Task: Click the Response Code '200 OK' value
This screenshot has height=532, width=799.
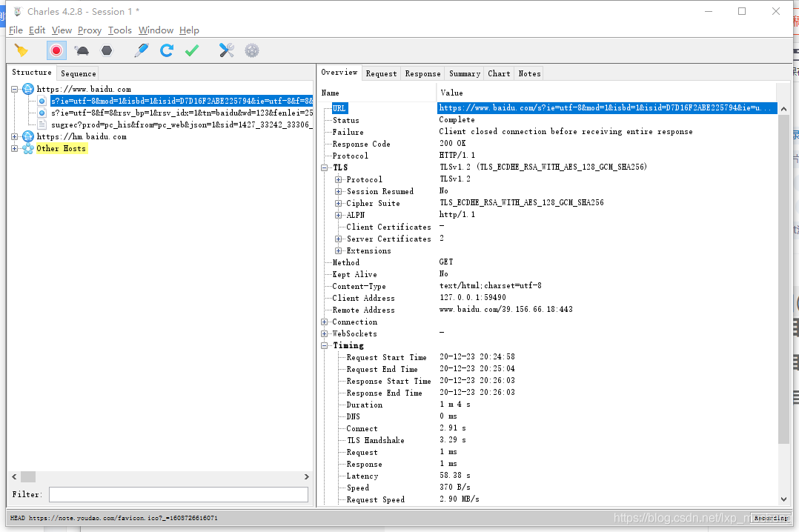Action: coord(452,144)
